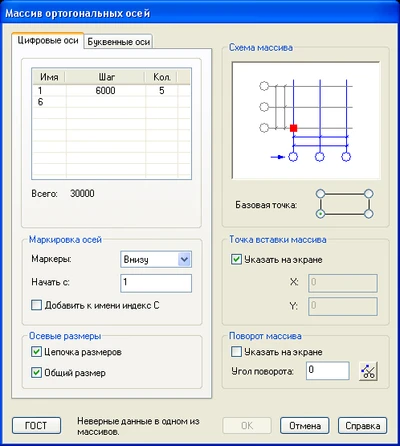The image size is (400, 446).
Task: Enable Добавить к имени индекс С checkbox
Action: (x=36, y=305)
